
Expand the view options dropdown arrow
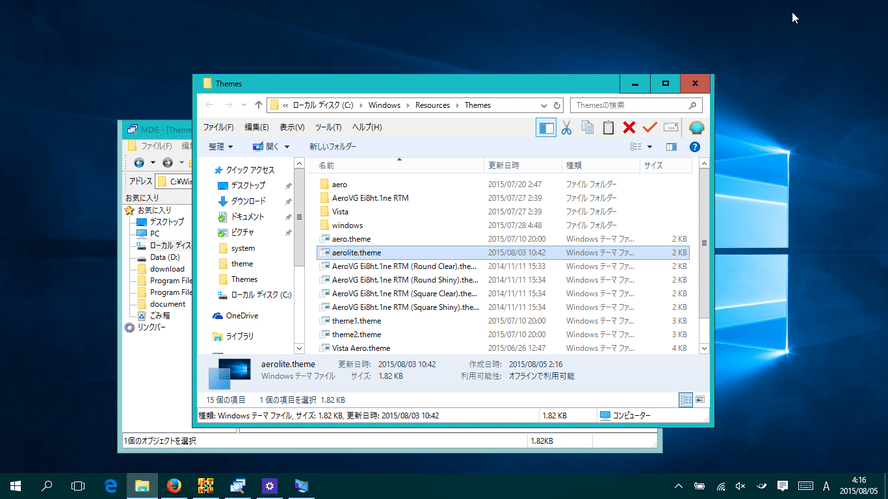coord(650,147)
